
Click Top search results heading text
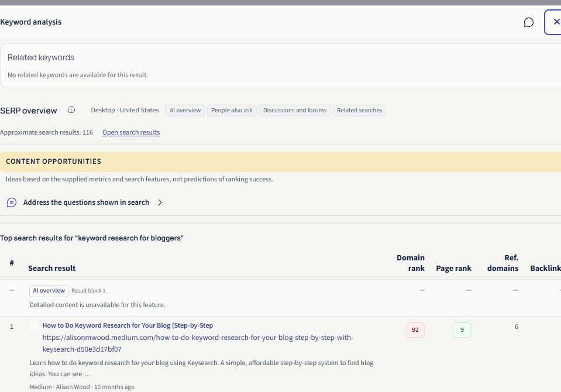point(92,238)
